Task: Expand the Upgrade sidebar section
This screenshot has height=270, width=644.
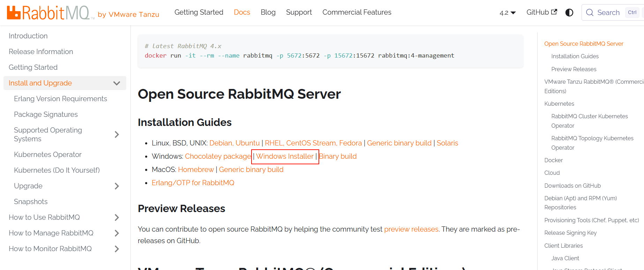Action: coord(117,186)
